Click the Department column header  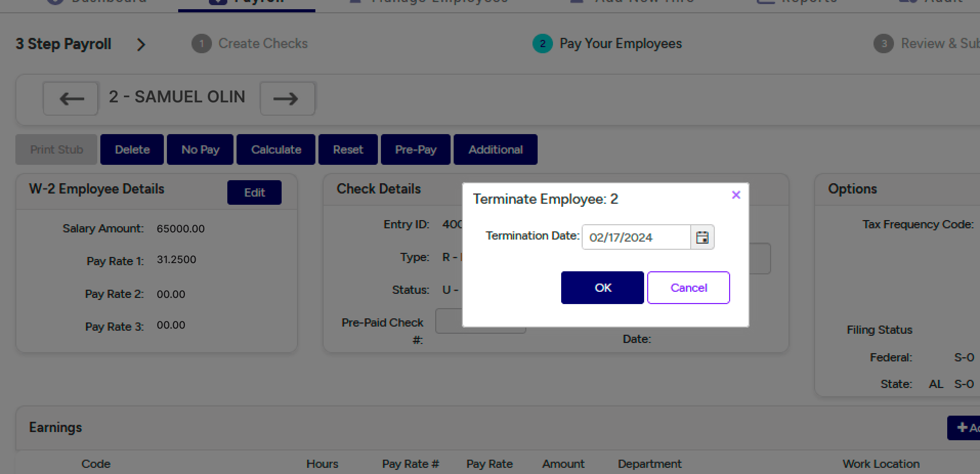650,464
